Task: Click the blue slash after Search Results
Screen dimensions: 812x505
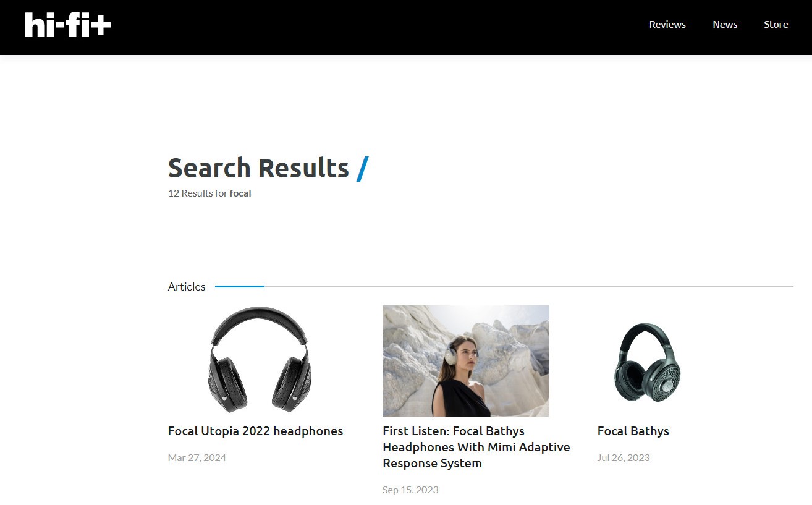Action: pyautogui.click(x=363, y=168)
